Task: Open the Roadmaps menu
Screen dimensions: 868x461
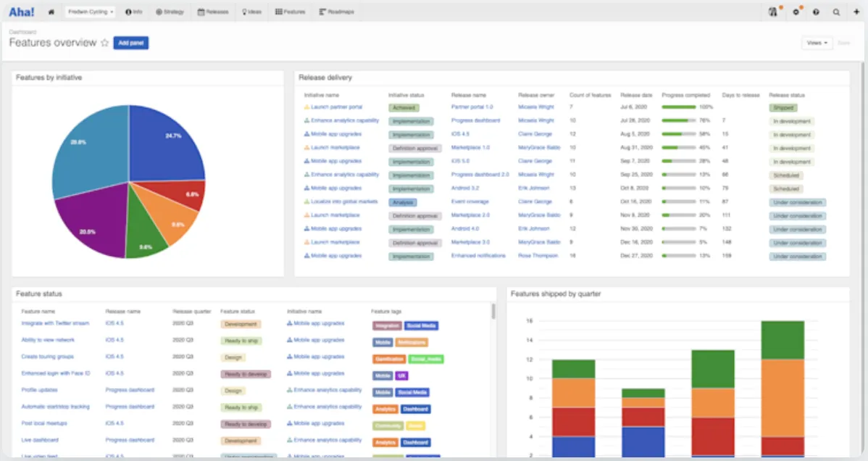Action: coord(337,12)
